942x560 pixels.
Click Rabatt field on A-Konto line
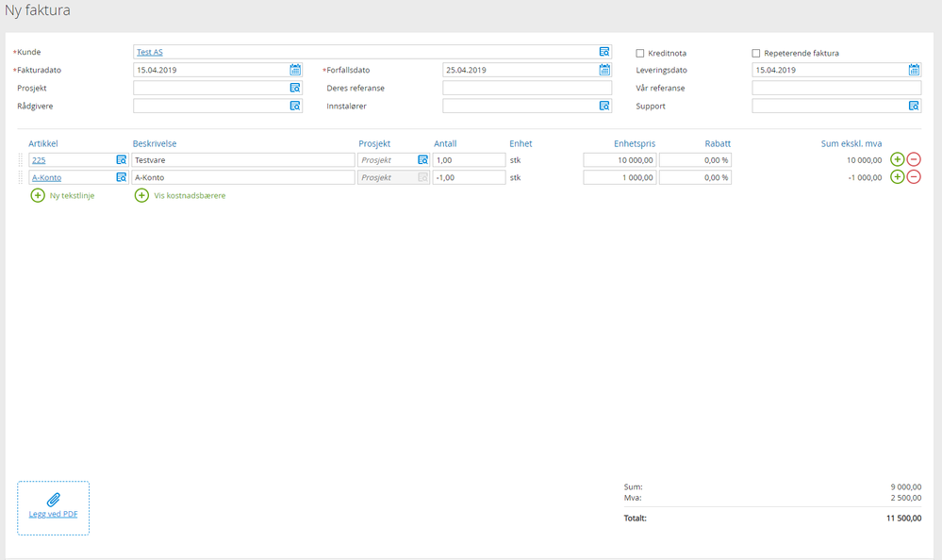[x=695, y=177]
